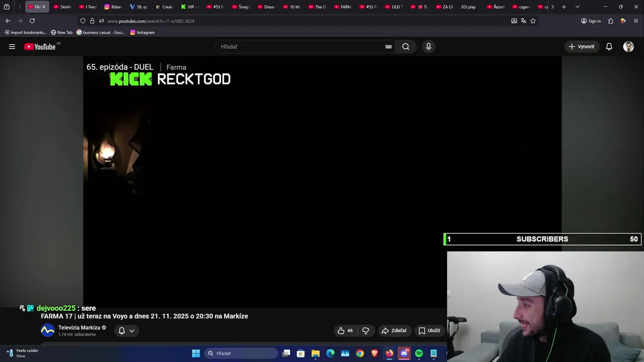Open the account avatar menu
The width and height of the screenshot is (644, 362).
[x=628, y=47]
